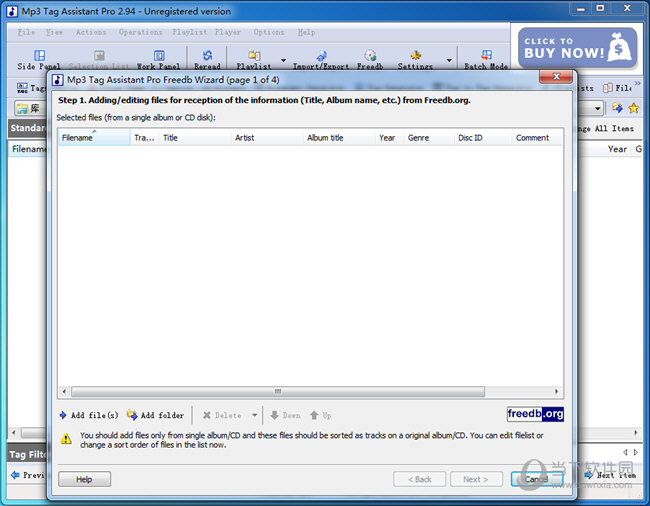Click the Back button
The width and height of the screenshot is (650, 506).
click(x=420, y=479)
